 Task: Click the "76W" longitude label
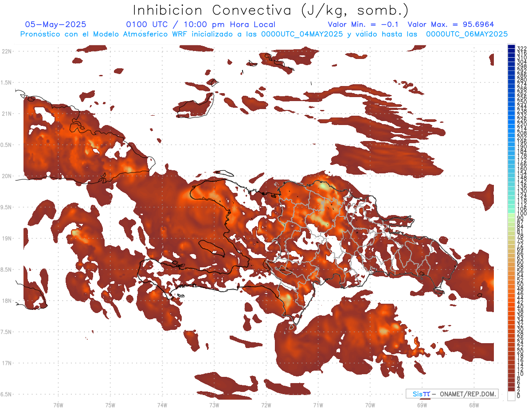click(58, 405)
